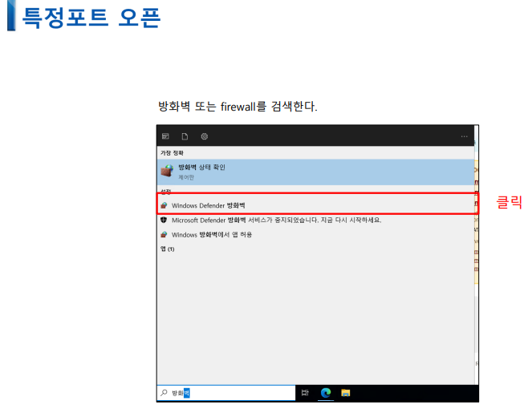Focus the search box containing 방화벽
The image size is (532, 417).
(226, 393)
